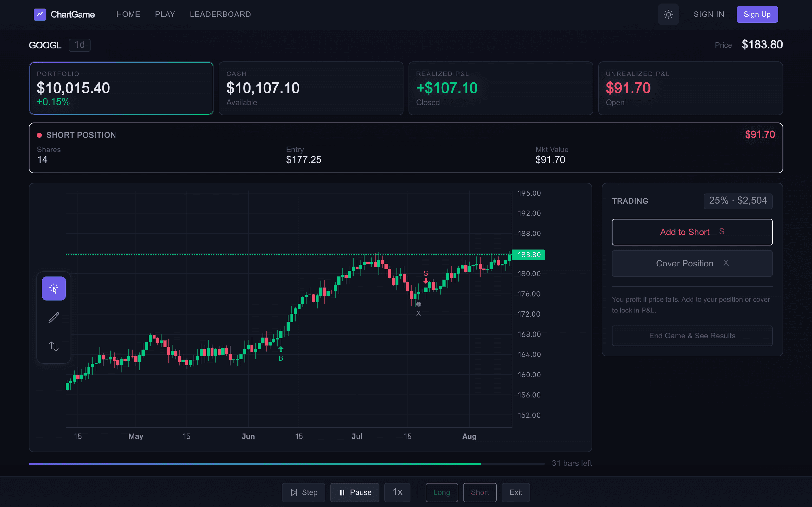Click the vertical scale arrows tool

point(53,346)
